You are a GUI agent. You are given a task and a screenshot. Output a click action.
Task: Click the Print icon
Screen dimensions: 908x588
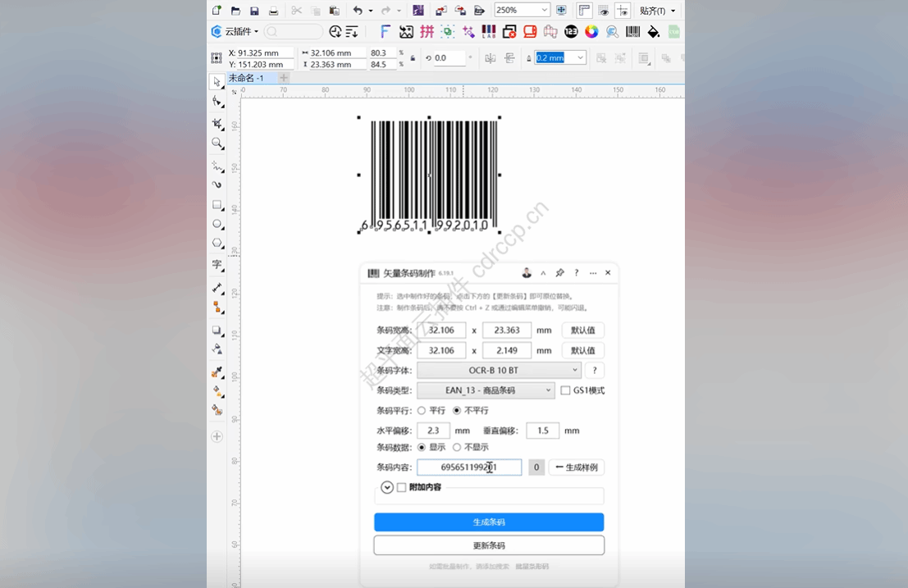(x=273, y=11)
